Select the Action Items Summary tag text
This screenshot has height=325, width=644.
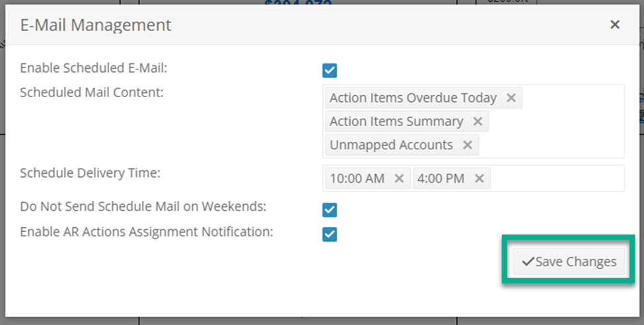[x=396, y=121]
